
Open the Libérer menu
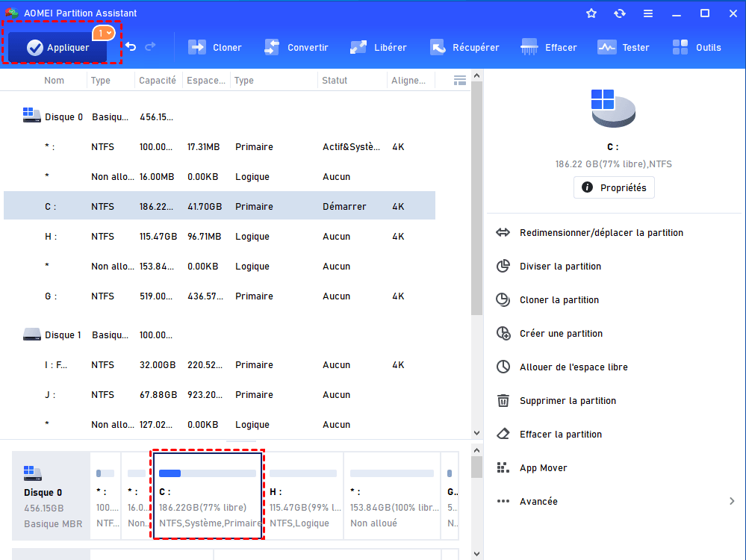point(379,48)
